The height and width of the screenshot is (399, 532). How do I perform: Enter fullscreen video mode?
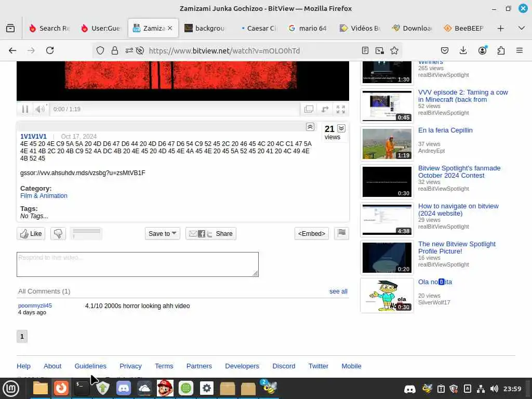(341, 109)
